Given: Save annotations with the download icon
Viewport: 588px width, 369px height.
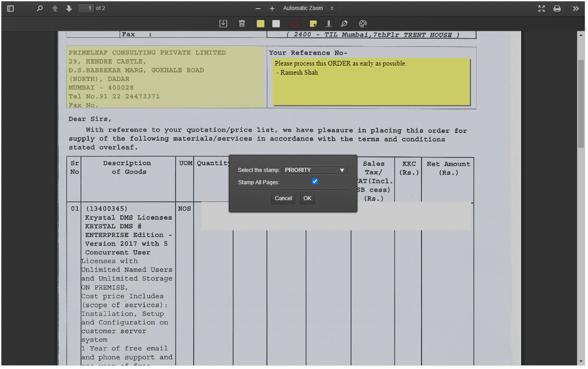Looking at the screenshot, I should point(223,24).
